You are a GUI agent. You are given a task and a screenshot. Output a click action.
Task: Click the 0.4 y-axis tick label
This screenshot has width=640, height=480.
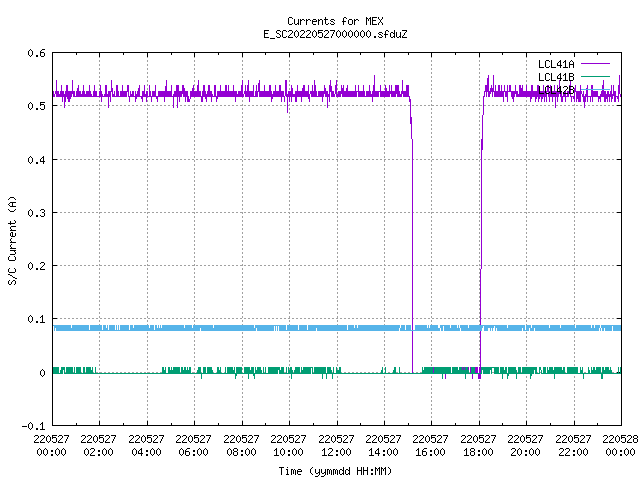(36, 160)
